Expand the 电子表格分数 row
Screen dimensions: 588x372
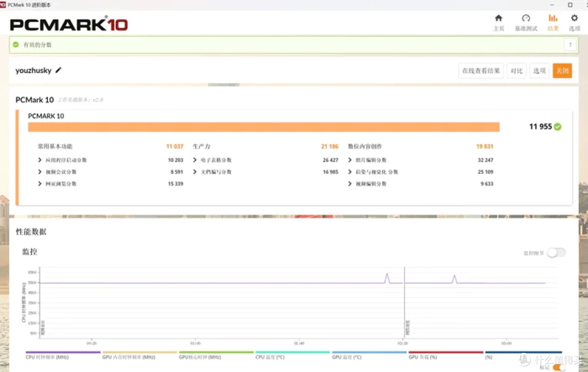(194, 160)
